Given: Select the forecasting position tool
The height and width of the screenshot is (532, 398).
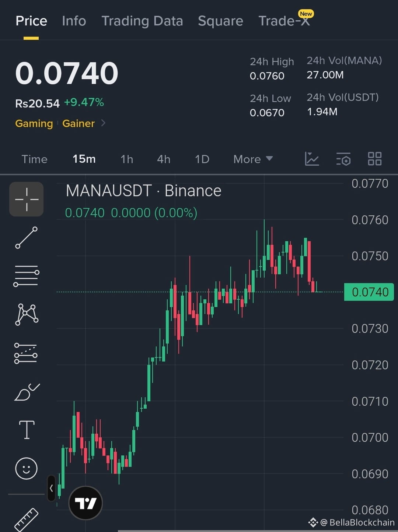Looking at the screenshot, I should pyautogui.click(x=26, y=353).
